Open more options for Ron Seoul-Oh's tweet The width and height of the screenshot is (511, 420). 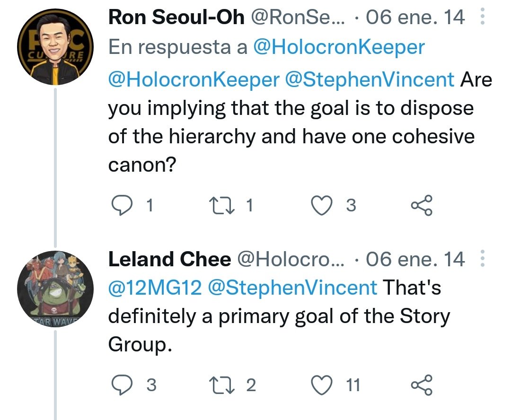click(483, 16)
